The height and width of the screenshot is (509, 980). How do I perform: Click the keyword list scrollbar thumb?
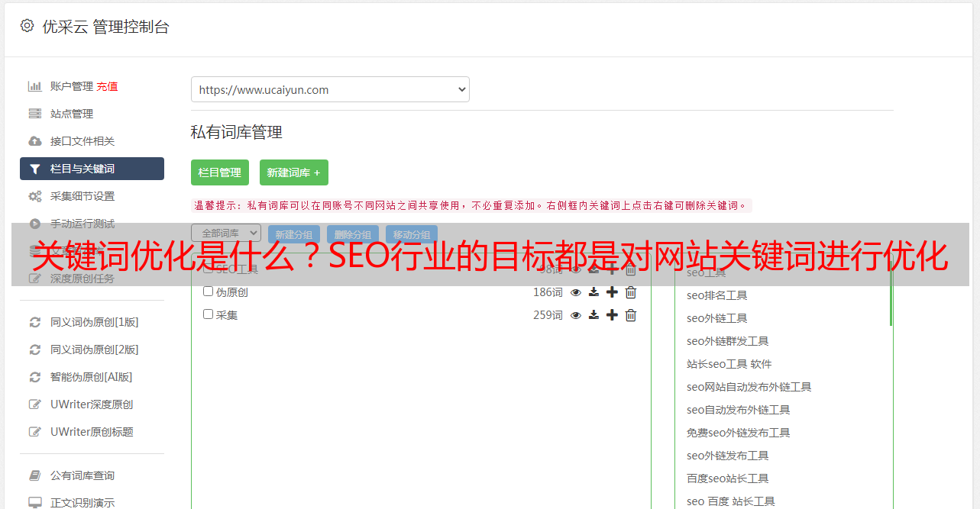[x=891, y=294]
